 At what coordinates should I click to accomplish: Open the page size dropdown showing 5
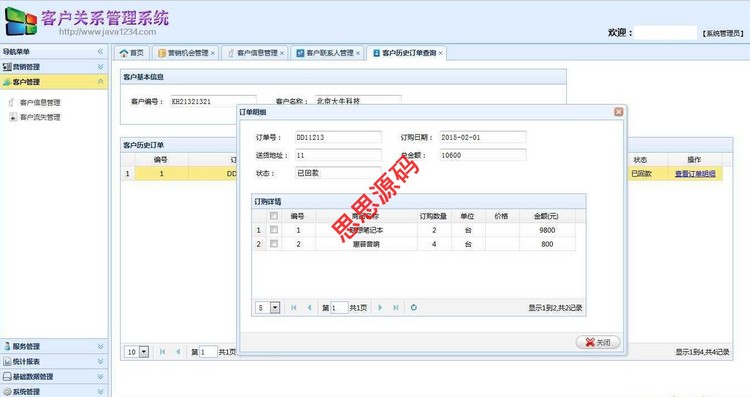(275, 308)
